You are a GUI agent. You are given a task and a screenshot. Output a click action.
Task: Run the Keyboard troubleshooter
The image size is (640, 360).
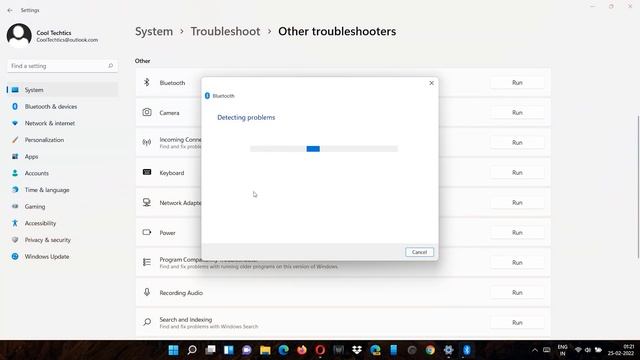coord(517,172)
